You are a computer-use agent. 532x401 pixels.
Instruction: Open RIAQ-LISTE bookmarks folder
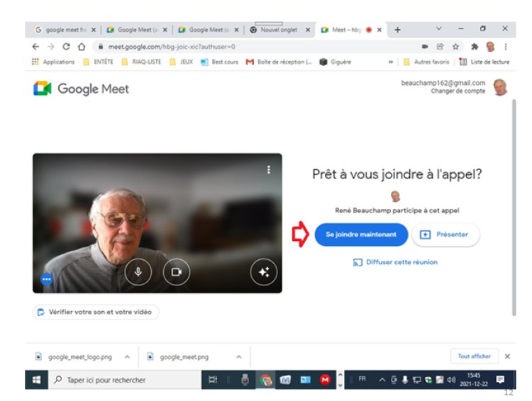coord(141,62)
